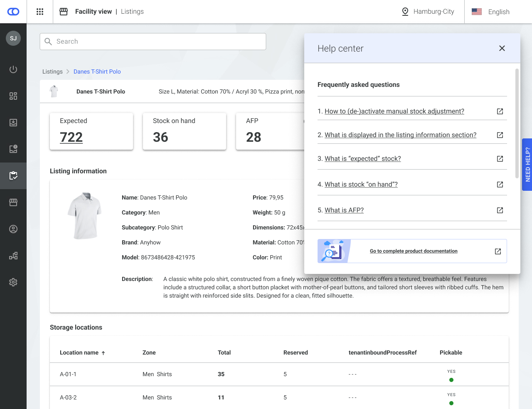Open external link icon for AFP question
The height and width of the screenshot is (409, 532).
pos(500,210)
